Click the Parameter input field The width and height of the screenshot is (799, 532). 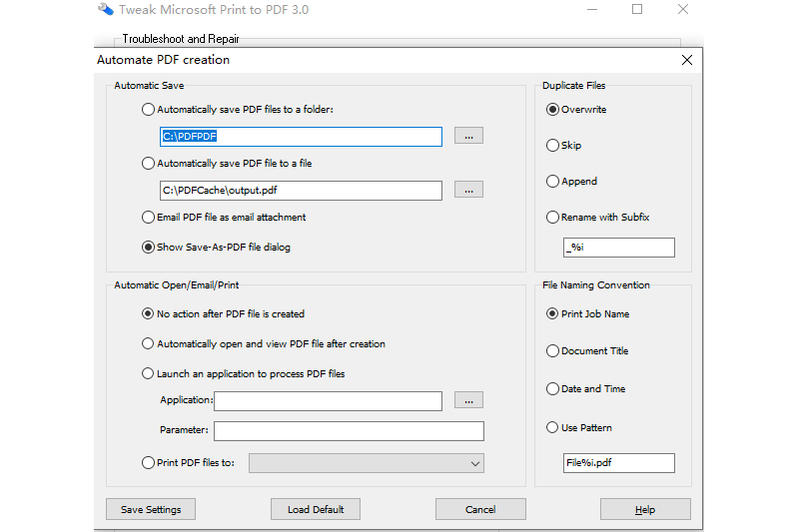pos(349,431)
